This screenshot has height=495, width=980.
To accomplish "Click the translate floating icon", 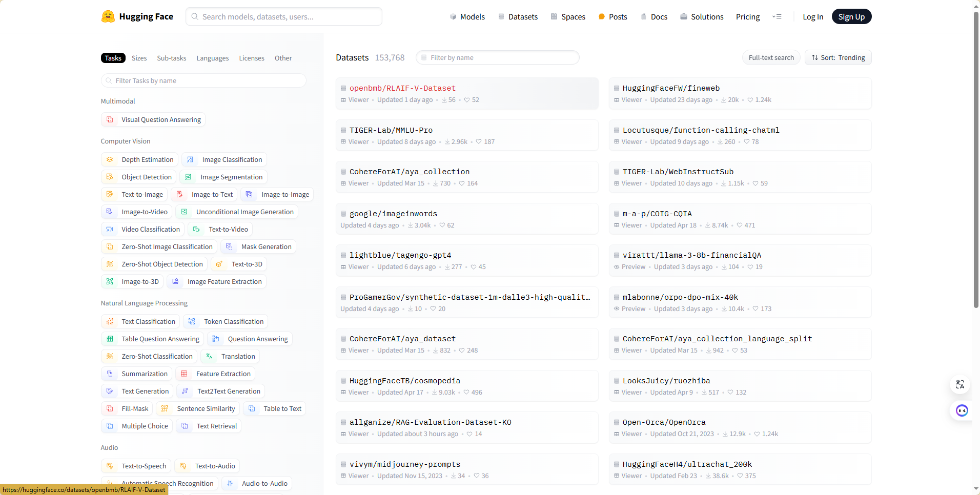I will 960,384.
